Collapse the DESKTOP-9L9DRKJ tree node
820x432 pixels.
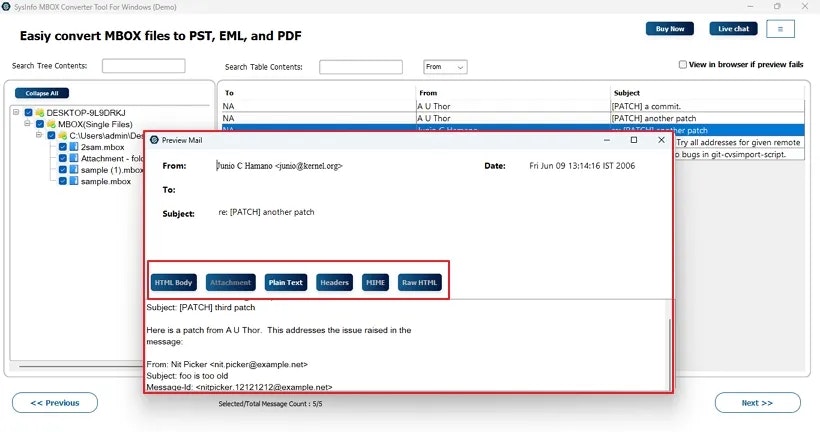[x=16, y=112]
